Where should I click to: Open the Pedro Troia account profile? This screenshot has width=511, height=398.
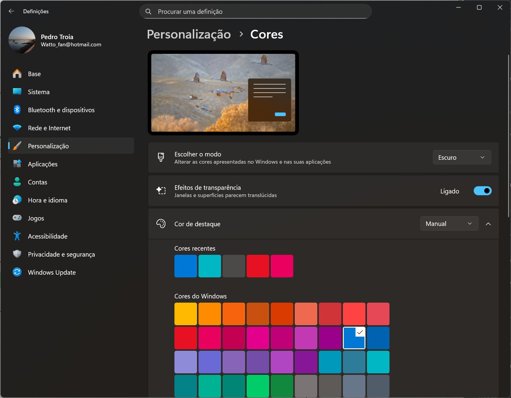click(55, 40)
